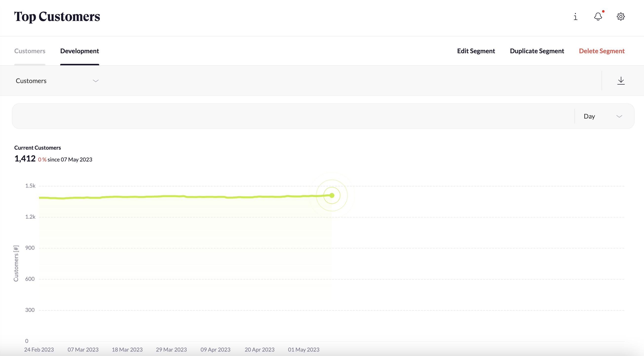Image resolution: width=644 pixels, height=356 pixels.
Task: Click the 300 y-axis label
Action: click(30, 310)
